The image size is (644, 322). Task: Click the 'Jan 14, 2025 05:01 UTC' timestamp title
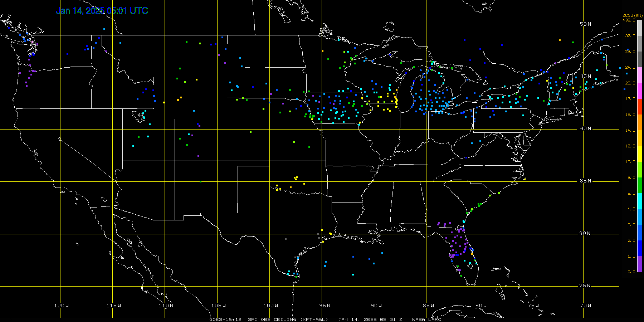102,11
